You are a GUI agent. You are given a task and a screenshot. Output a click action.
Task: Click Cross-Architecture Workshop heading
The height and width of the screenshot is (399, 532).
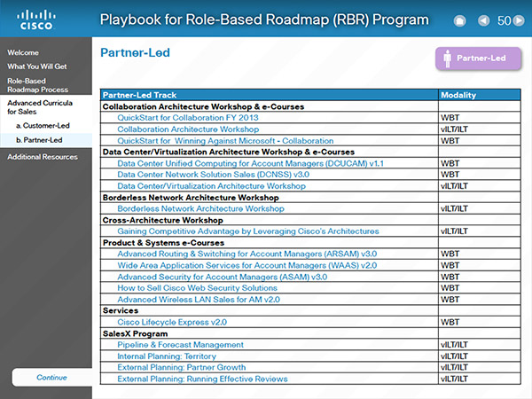click(x=163, y=220)
